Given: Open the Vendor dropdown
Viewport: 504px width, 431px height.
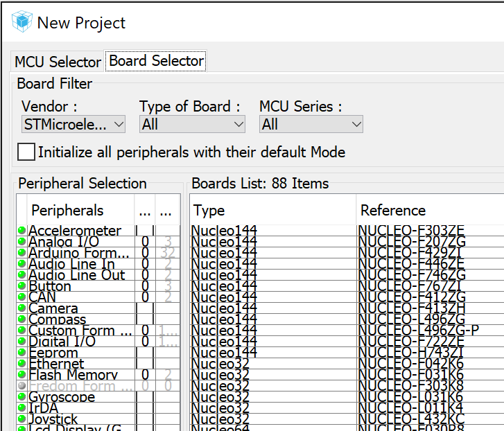Looking at the screenshot, I should (x=73, y=125).
